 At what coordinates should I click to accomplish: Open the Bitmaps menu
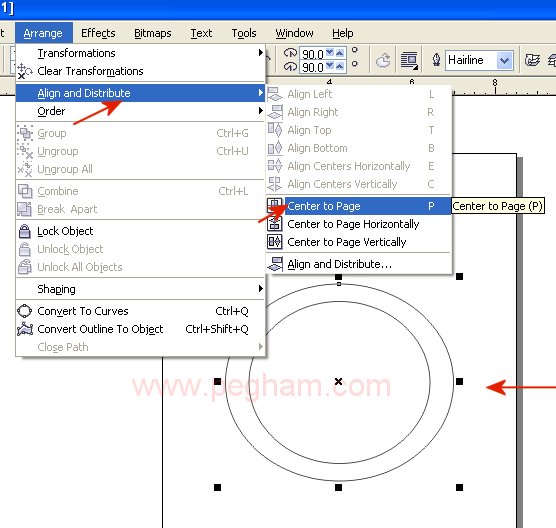click(152, 33)
